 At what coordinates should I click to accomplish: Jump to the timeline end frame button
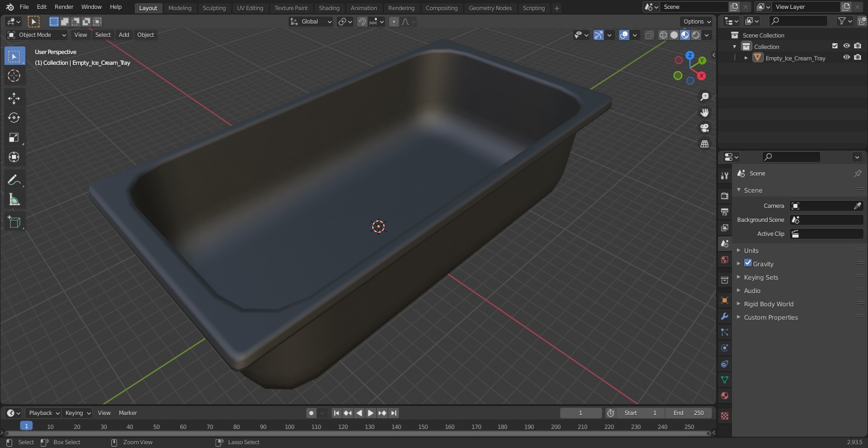tap(393, 413)
